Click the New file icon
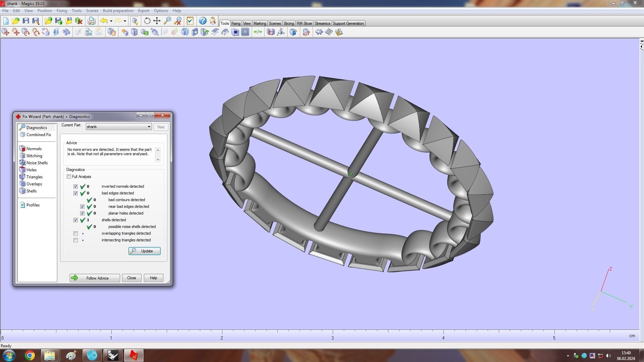This screenshot has width=644, height=362. click(x=6, y=21)
